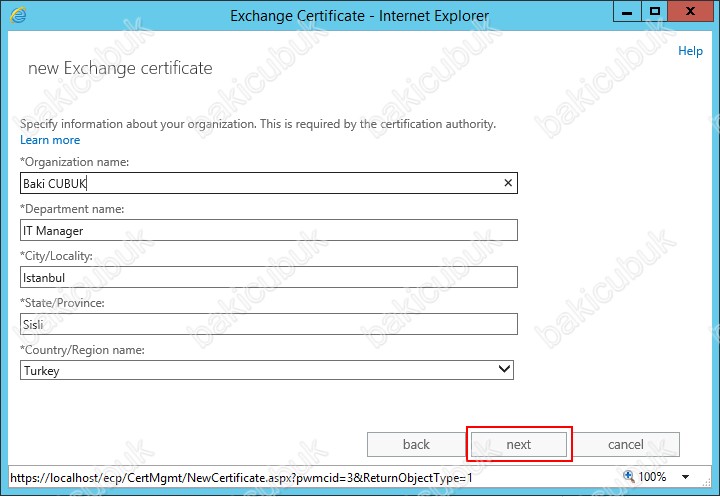Click the '*Organization name:' label
720x497 pixels.
click(74, 162)
